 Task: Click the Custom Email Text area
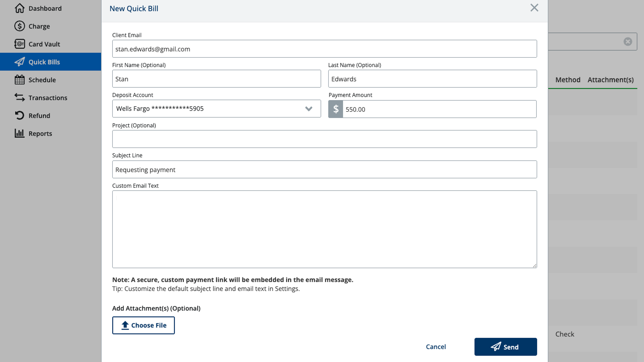[x=324, y=229]
